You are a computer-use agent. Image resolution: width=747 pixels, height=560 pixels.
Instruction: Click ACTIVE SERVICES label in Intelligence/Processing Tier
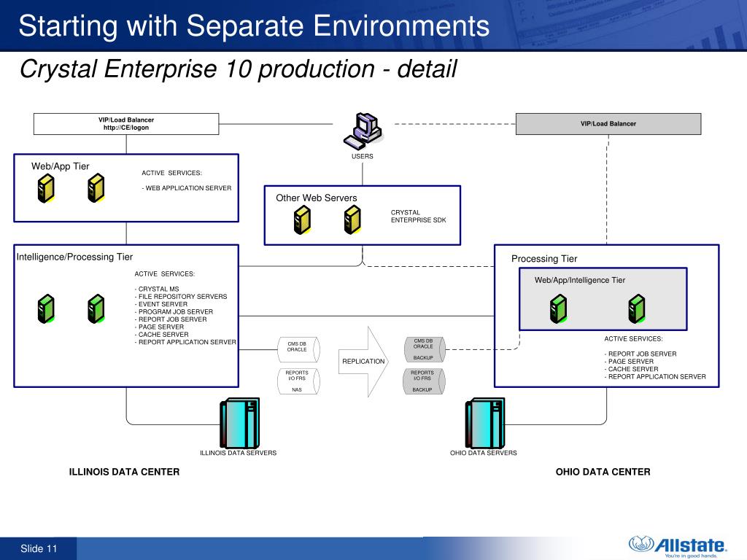(164, 274)
